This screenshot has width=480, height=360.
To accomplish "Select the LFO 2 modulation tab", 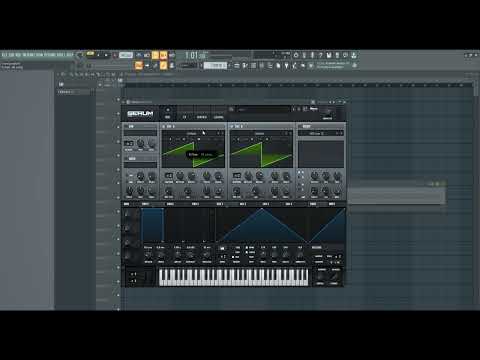I will pyautogui.click(x=243, y=204).
